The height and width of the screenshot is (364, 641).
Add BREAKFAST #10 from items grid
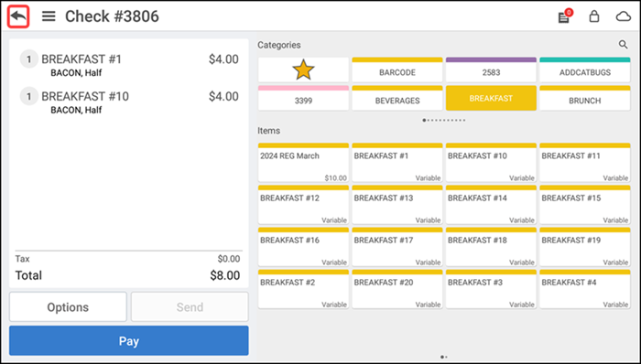tap(491, 163)
